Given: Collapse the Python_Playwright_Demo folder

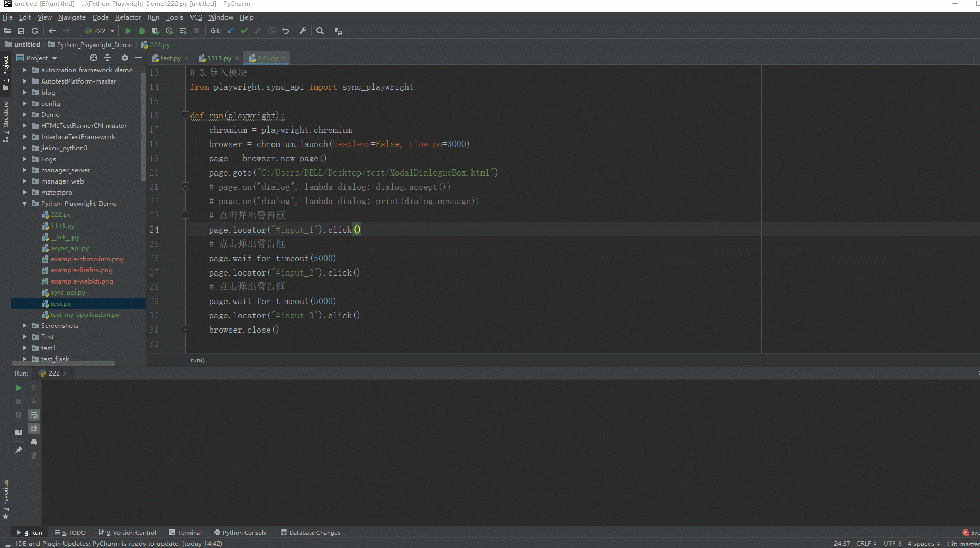Looking at the screenshot, I should pyautogui.click(x=24, y=204).
